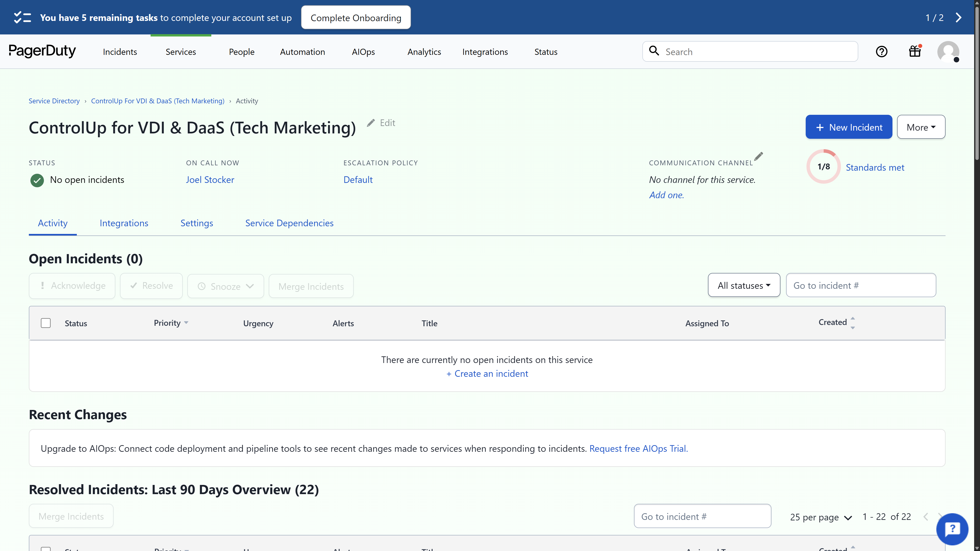The image size is (980, 551).
Task: Click the Complete Onboarding button
Action: click(356, 18)
